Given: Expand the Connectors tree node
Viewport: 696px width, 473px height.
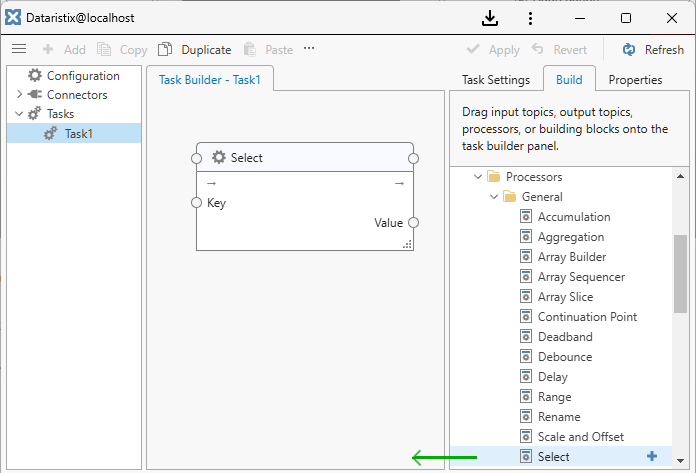Looking at the screenshot, I should click(19, 95).
